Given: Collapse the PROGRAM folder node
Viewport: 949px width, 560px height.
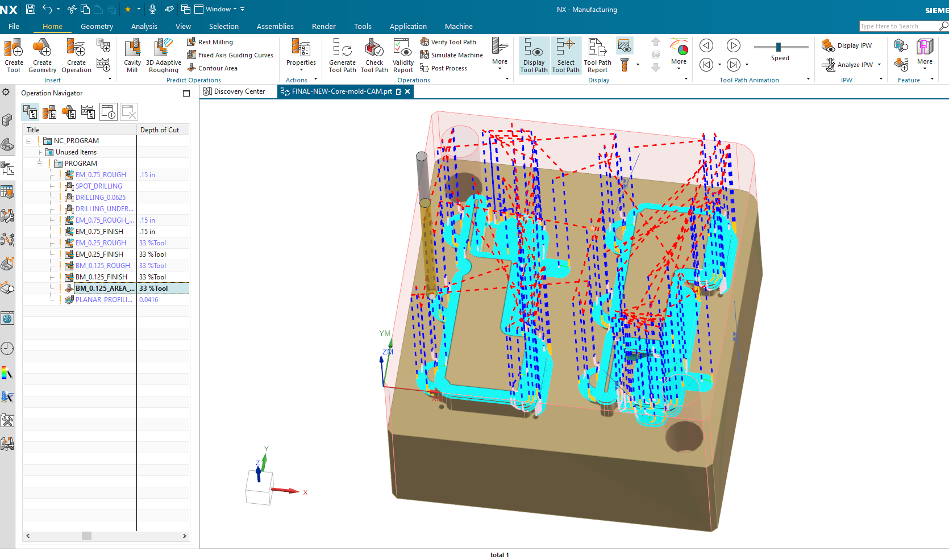Looking at the screenshot, I should (40, 164).
